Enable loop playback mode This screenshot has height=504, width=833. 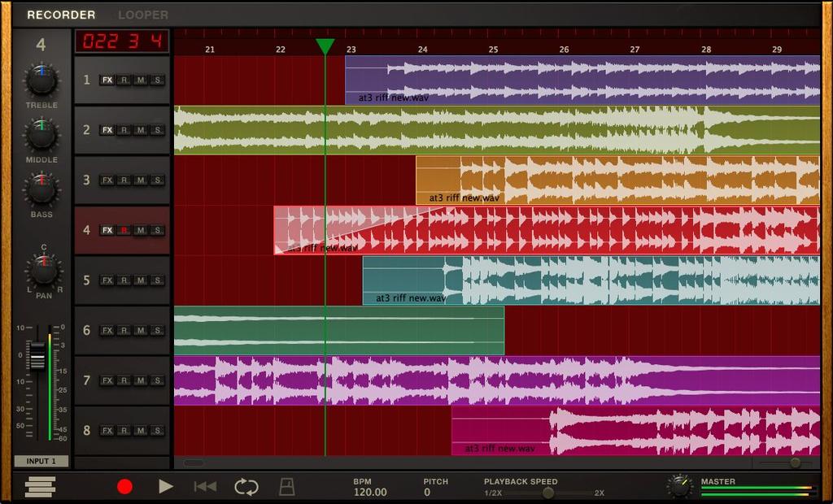pyautogui.click(x=246, y=485)
